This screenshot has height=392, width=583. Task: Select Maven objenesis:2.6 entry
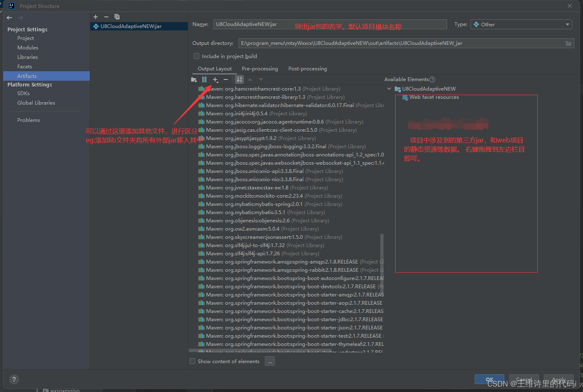coord(263,221)
